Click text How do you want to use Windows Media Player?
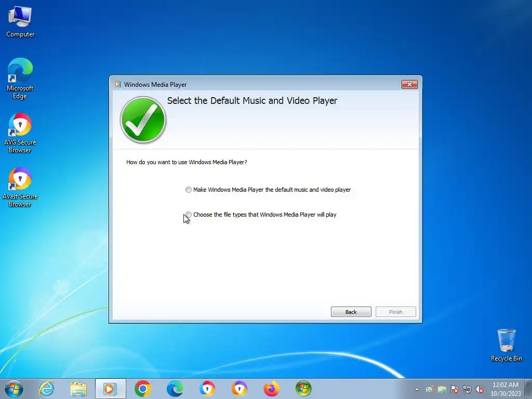 click(x=187, y=162)
